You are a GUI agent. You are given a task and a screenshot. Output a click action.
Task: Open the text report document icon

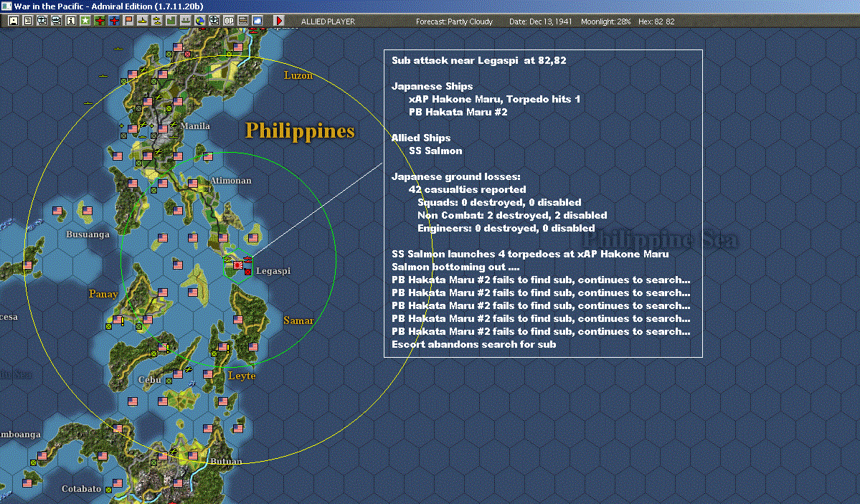click(x=28, y=21)
